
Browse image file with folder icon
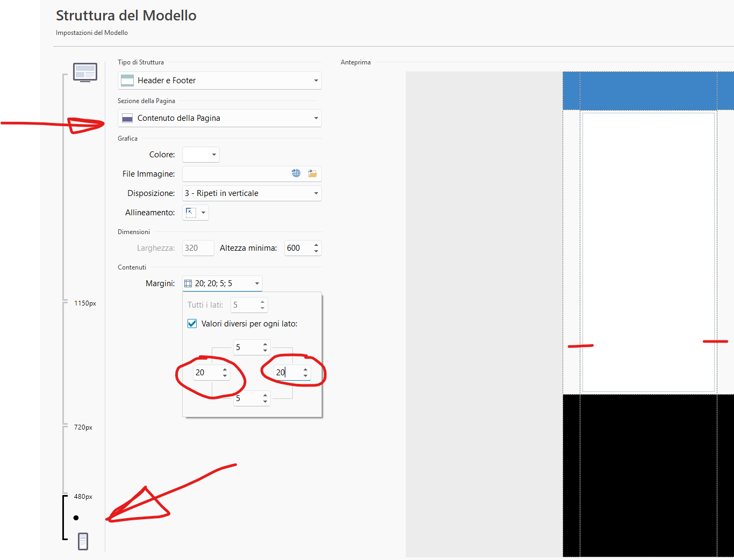click(x=312, y=173)
